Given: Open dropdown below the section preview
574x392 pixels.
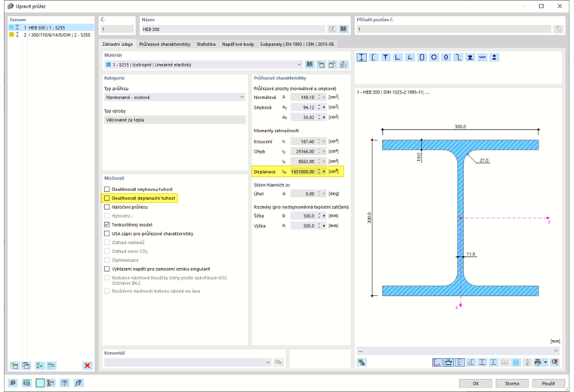Looking at the screenshot, I should pyautogui.click(x=556, y=351).
